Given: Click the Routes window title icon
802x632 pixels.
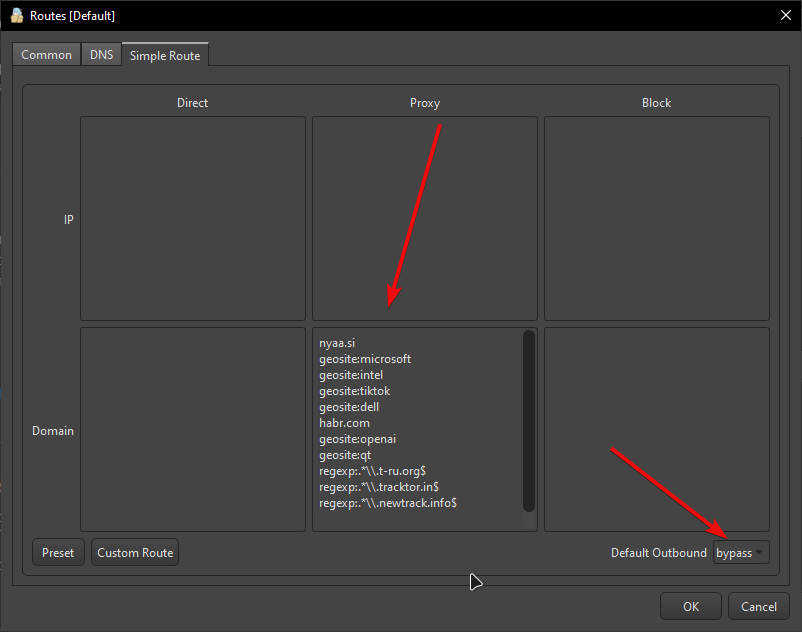Looking at the screenshot, I should [17, 15].
